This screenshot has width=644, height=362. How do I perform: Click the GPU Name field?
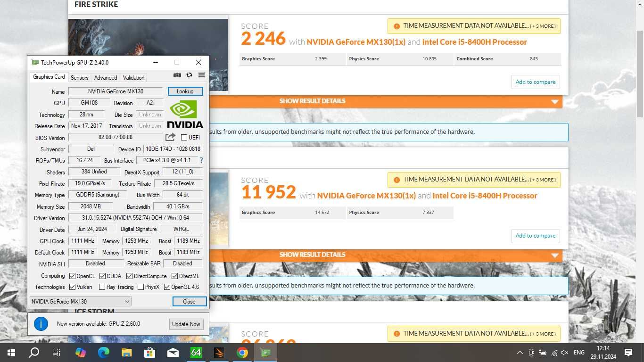[116, 91]
